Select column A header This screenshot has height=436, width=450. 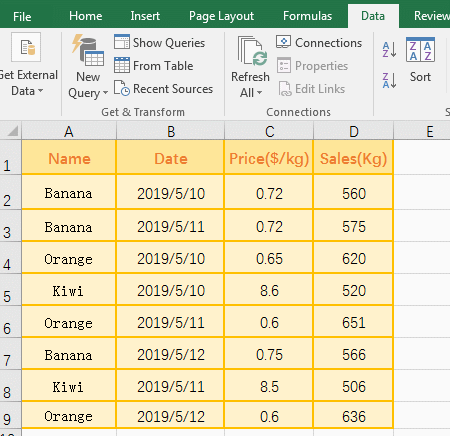tap(69, 131)
